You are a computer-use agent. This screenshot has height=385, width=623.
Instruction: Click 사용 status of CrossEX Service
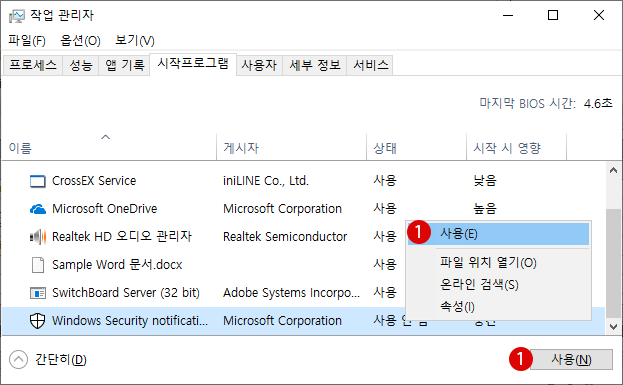pyautogui.click(x=385, y=181)
